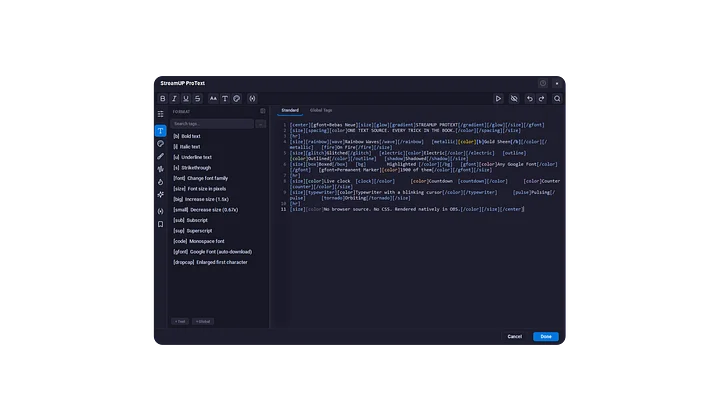Apply Underline from the top toolbar
Screen dimensions: 720x405
tap(186, 99)
